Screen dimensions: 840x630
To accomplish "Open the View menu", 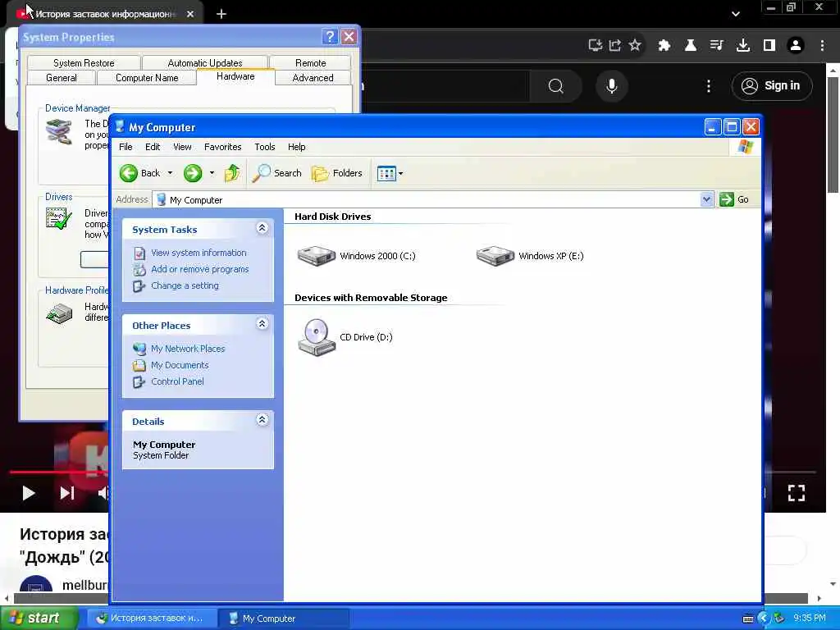I will click(182, 147).
